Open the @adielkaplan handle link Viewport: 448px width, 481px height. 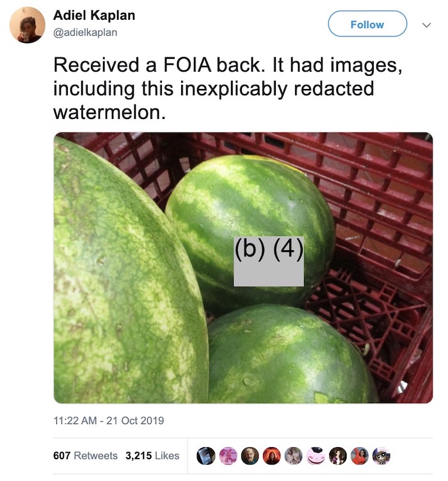coord(85,33)
